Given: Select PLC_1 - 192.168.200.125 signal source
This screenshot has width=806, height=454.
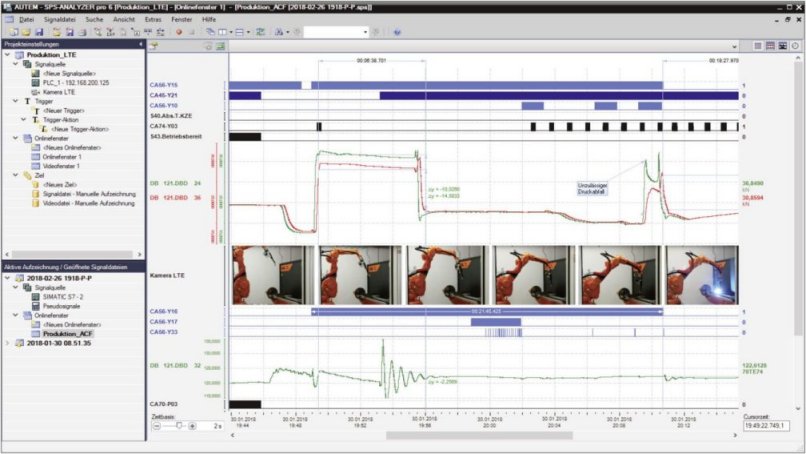Looking at the screenshot, I should [76, 83].
